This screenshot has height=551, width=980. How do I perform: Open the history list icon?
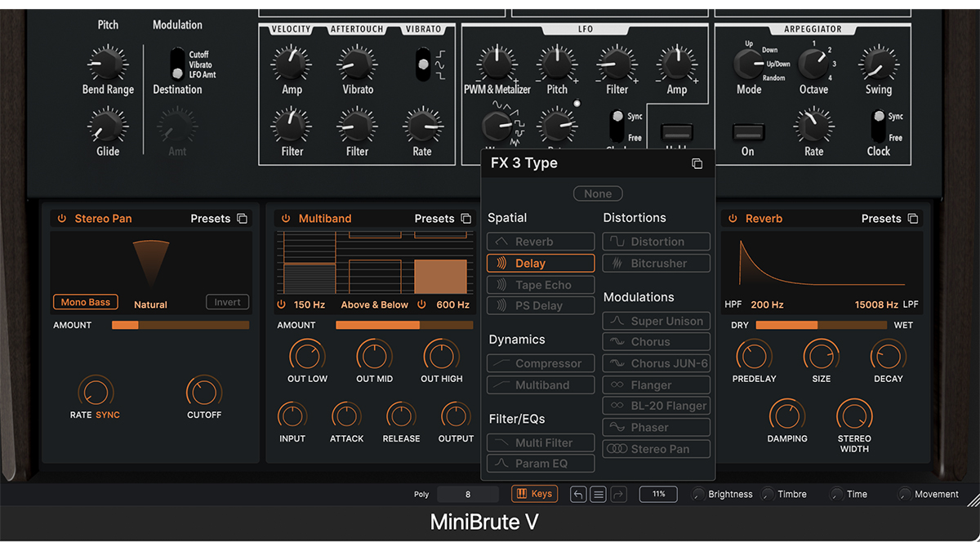[599, 494]
